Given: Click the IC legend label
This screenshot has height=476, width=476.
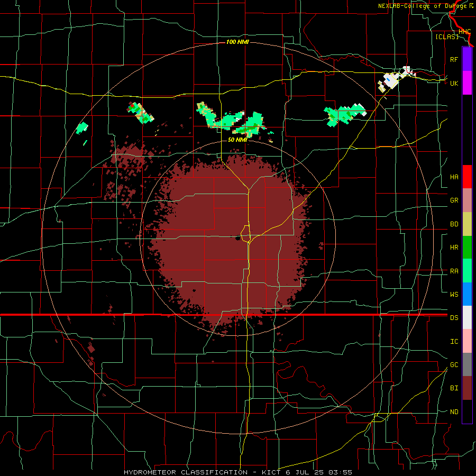Looking at the screenshot, I should point(454,342).
